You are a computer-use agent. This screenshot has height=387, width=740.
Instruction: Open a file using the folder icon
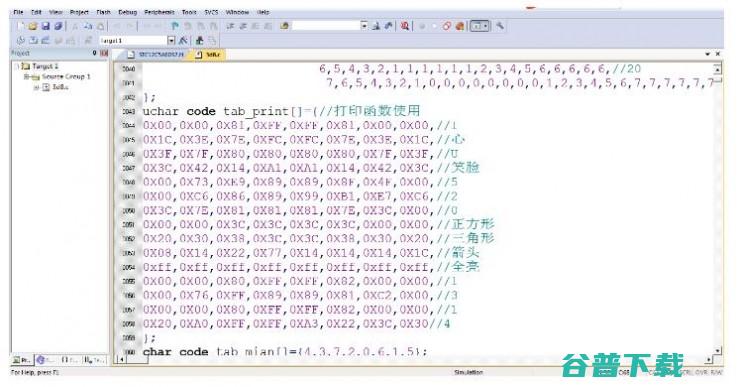(x=33, y=26)
